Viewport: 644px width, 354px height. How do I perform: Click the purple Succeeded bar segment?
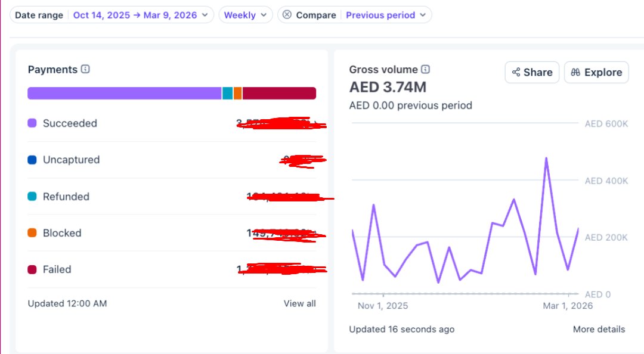tap(125, 93)
